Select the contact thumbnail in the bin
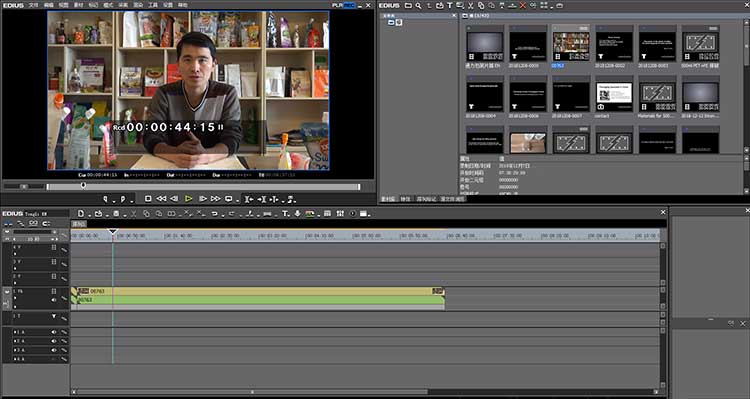 tap(614, 98)
